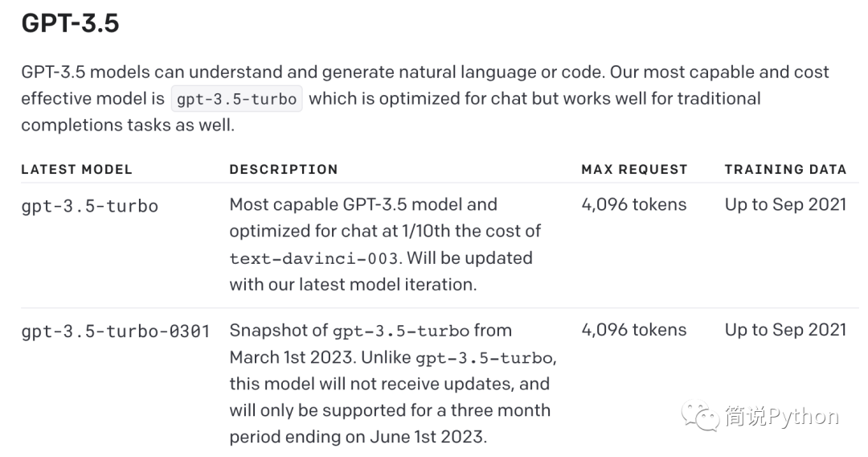
Task: Click 'Most capable GPT-3.5 model and' description line
Action: point(363,205)
